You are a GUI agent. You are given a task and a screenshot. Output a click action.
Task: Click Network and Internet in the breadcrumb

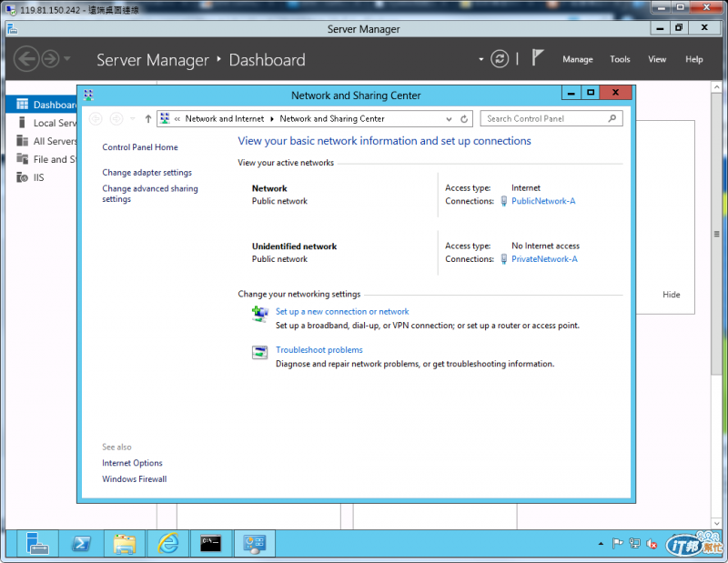tap(225, 119)
